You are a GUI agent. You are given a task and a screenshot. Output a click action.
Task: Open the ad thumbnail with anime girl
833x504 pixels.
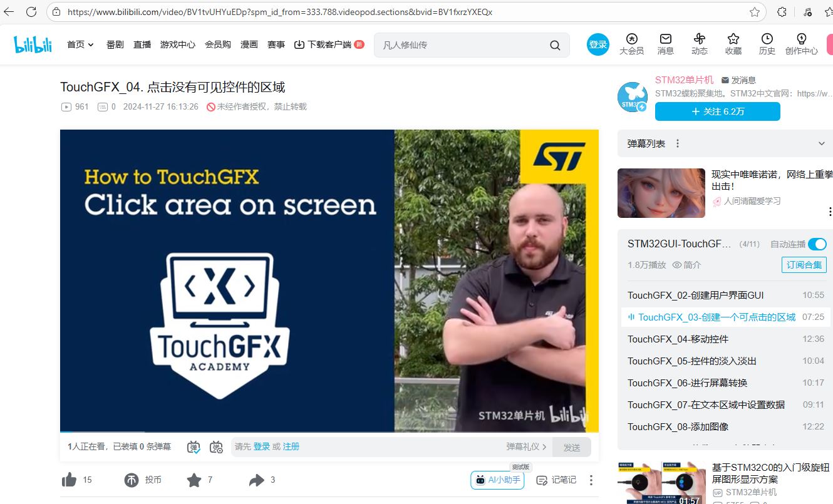pos(661,193)
